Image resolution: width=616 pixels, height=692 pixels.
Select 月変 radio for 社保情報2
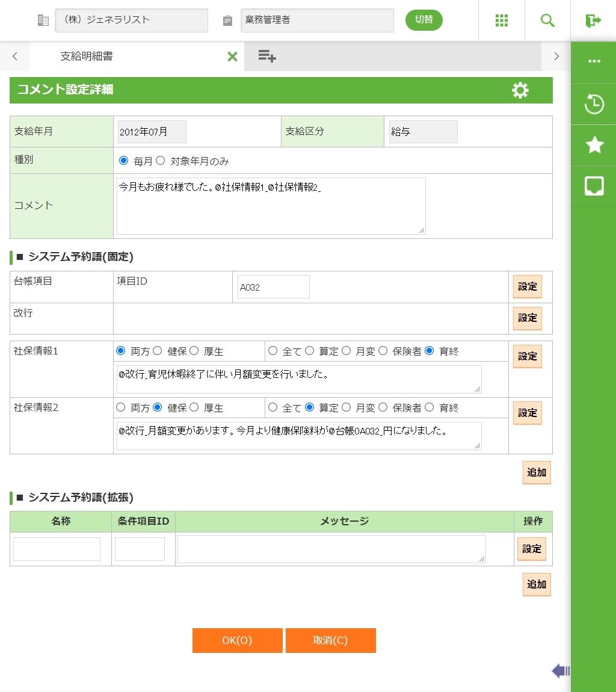pos(346,407)
